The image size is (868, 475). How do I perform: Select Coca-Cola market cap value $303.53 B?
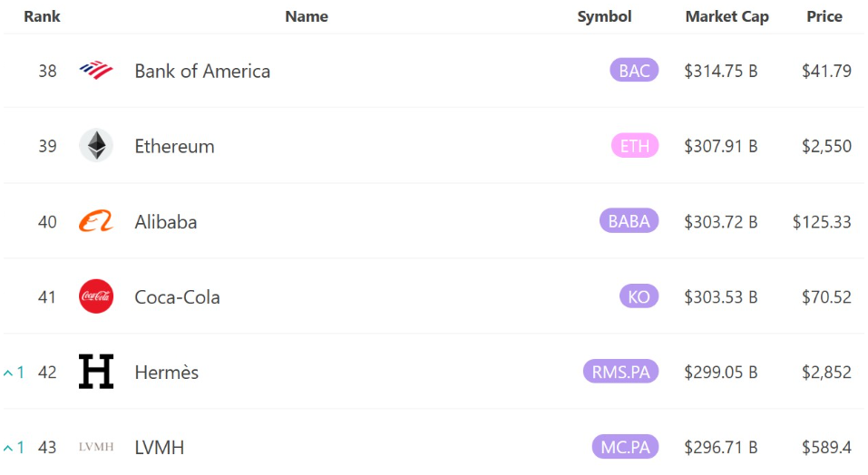tap(721, 297)
